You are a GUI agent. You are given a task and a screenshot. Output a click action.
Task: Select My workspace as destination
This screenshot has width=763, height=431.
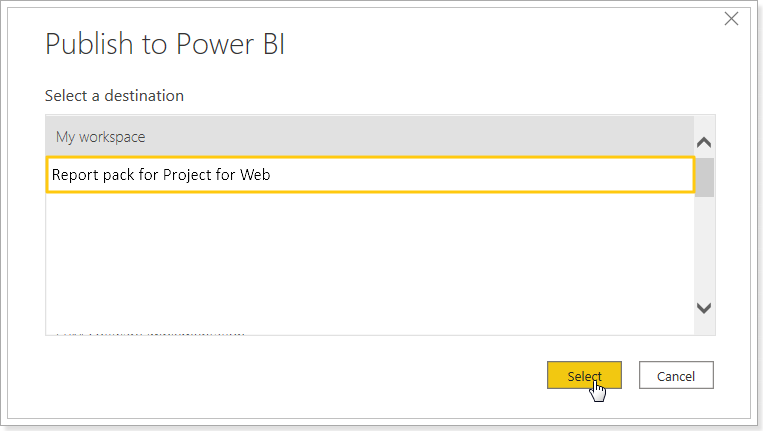370,137
